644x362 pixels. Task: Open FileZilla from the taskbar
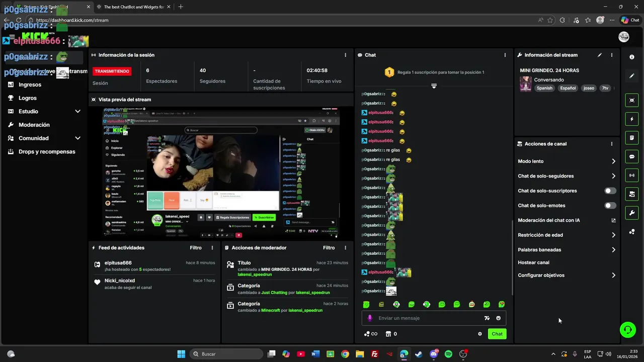point(374,354)
